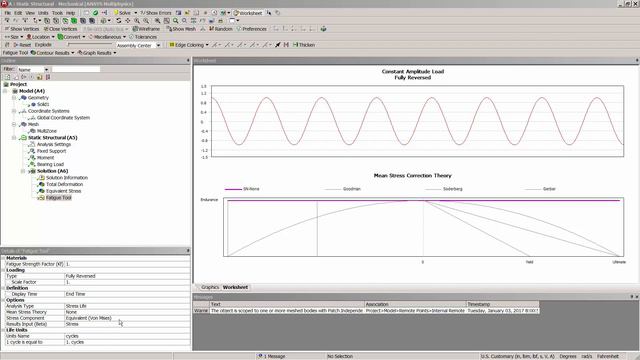Click the Solve button
The height and width of the screenshot is (360, 640).
122,13
